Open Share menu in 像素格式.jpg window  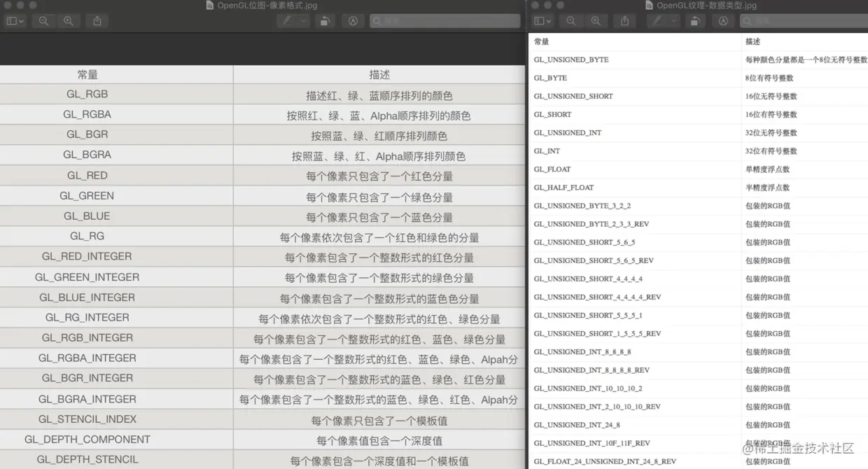(x=97, y=21)
